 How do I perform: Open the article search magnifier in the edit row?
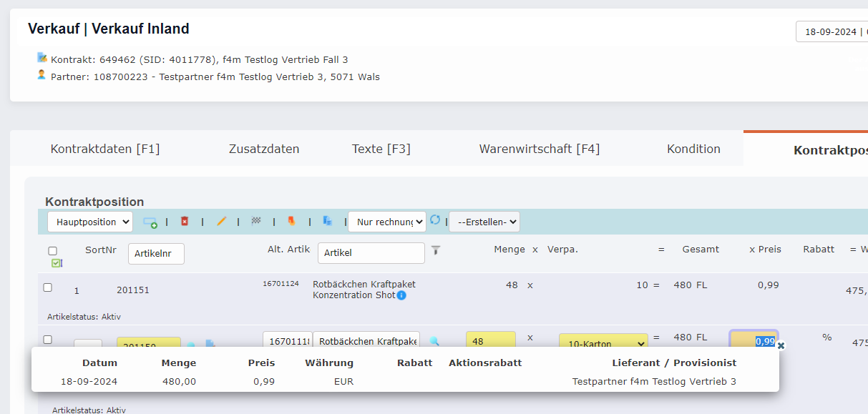coord(435,341)
